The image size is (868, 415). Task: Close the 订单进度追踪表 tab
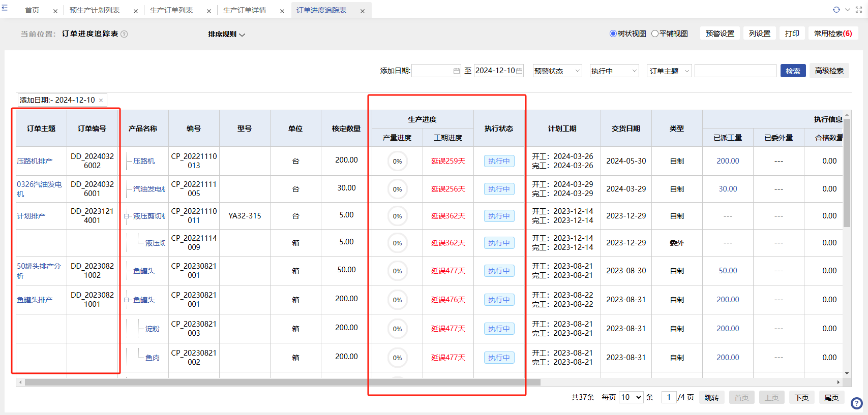tap(363, 11)
